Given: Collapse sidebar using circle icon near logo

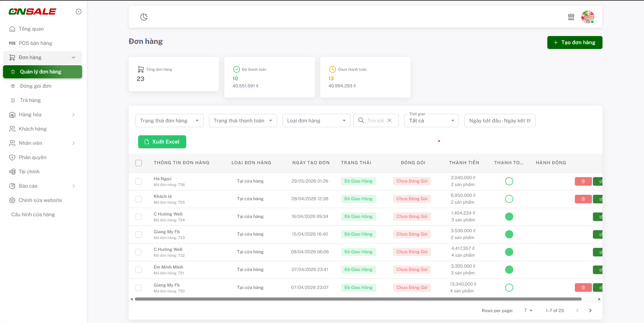Looking at the screenshot, I should [x=79, y=12].
